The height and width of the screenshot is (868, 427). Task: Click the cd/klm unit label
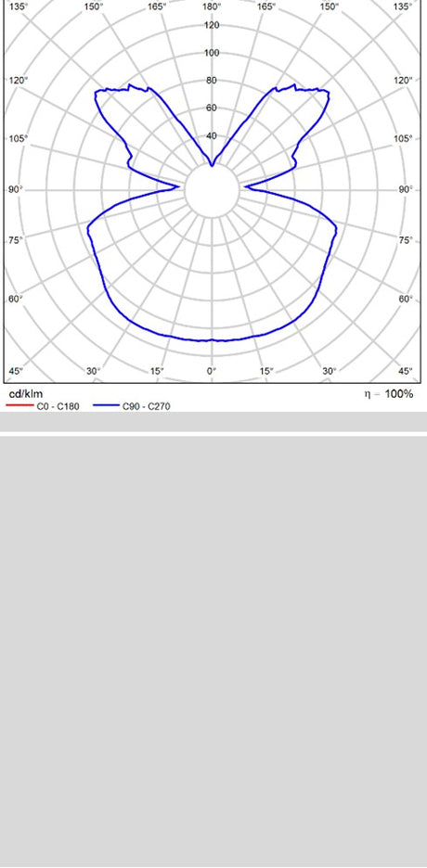pos(25,394)
